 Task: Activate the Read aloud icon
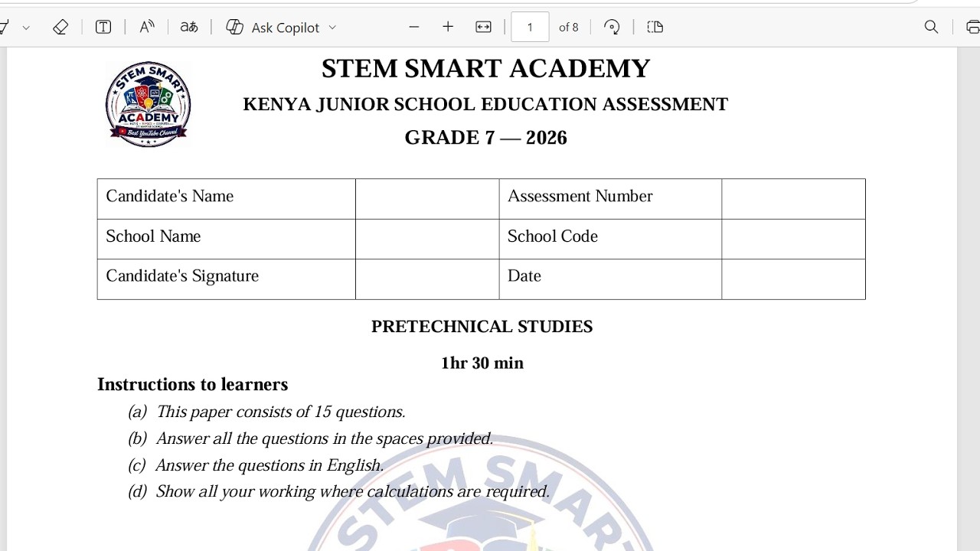(x=147, y=28)
